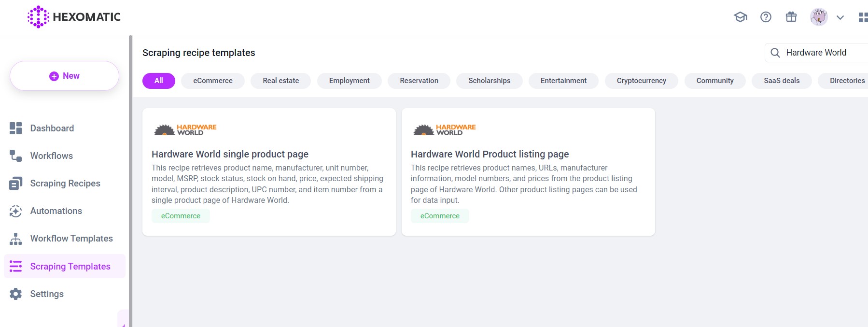Click the gift box icon

pos(791,17)
